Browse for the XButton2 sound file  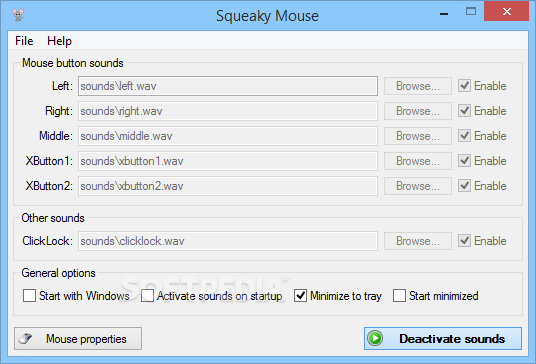(418, 186)
